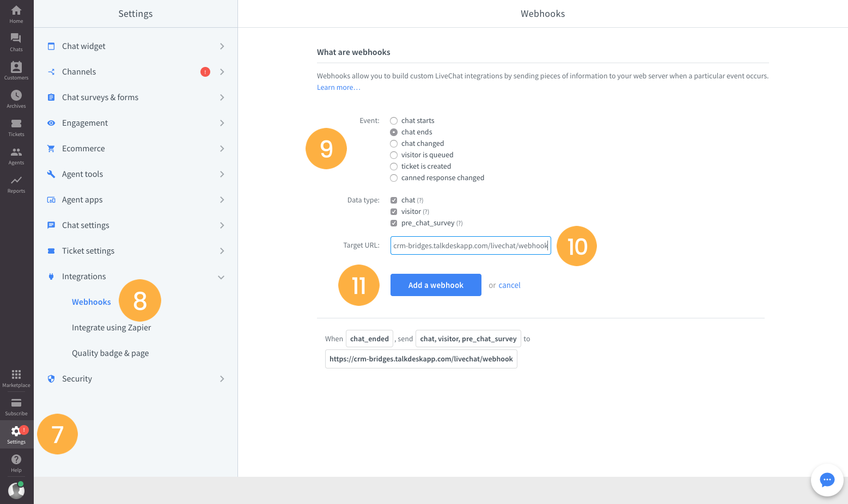Click the red alert badge on Channels
The height and width of the screenshot is (504, 848).
[205, 72]
